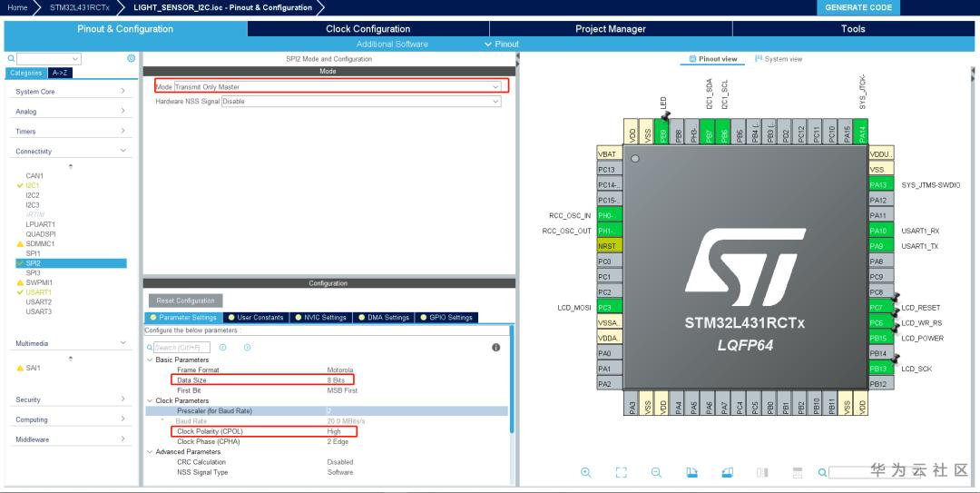Select I2C1 in Connectivity list

[33, 186]
